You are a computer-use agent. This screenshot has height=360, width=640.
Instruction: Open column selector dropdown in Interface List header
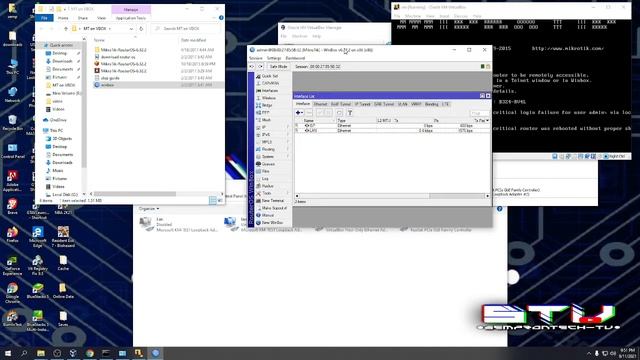pyautogui.click(x=487, y=121)
